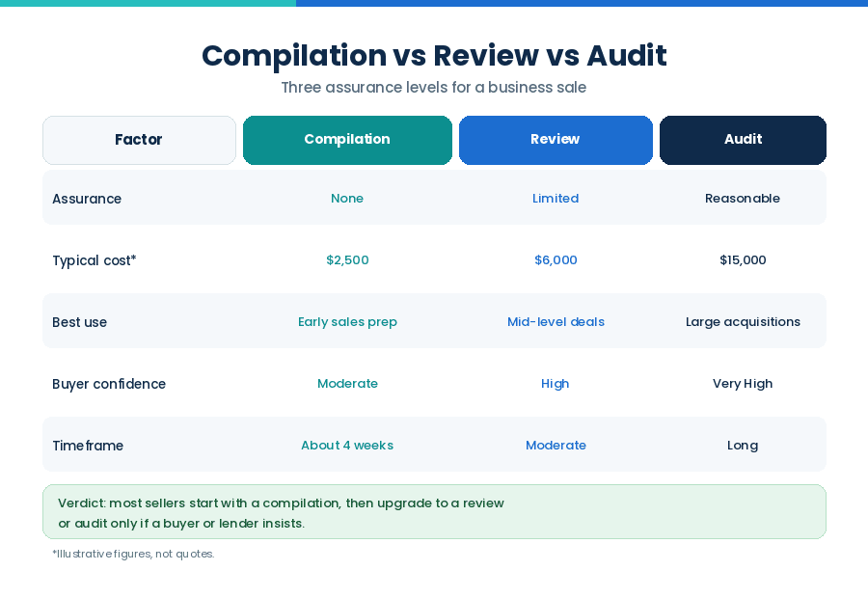Image resolution: width=868 pixels, height=598 pixels.
Task: Select the Compilation column header
Action: coord(347,140)
